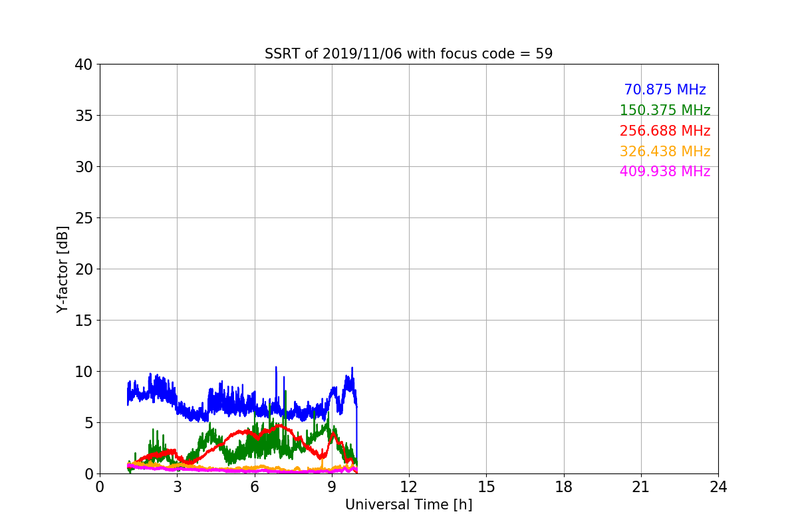
Task: Click the y-axis tick label 30
Action: [83, 167]
